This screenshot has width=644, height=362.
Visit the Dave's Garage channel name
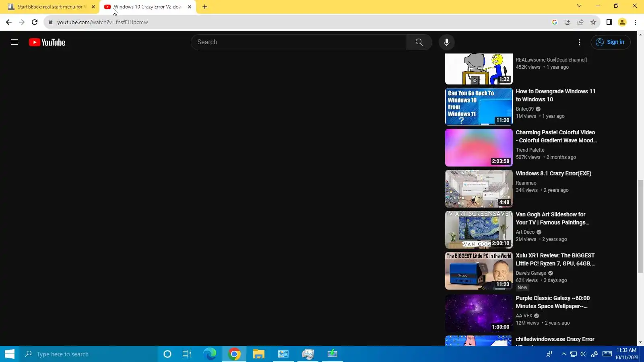[x=531, y=273]
